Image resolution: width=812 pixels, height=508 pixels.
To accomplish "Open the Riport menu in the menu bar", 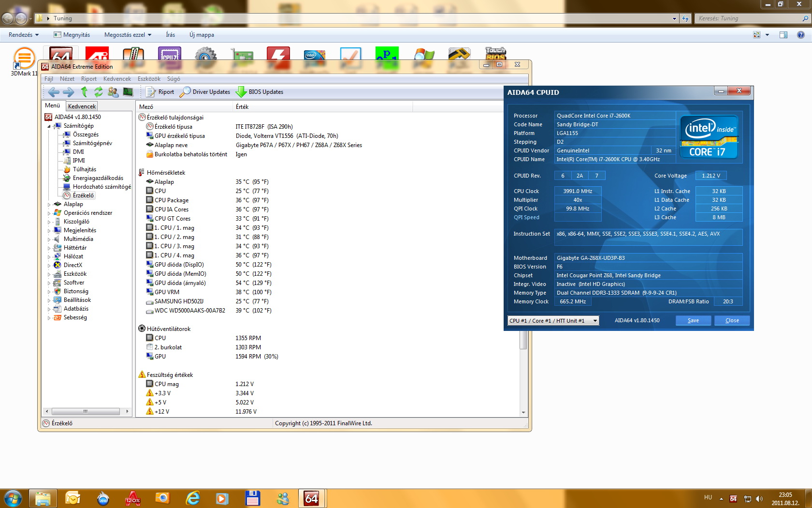I will tap(89, 79).
